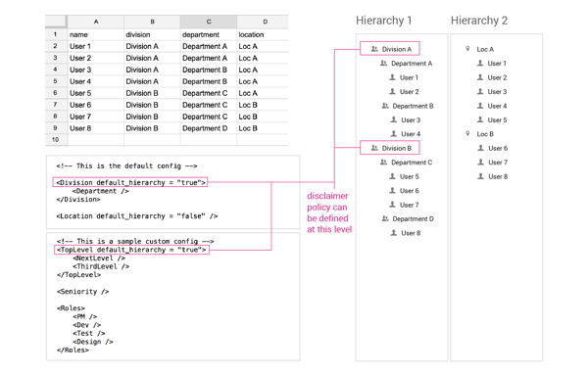Click the group icon beside Division B

pyautogui.click(x=374, y=148)
